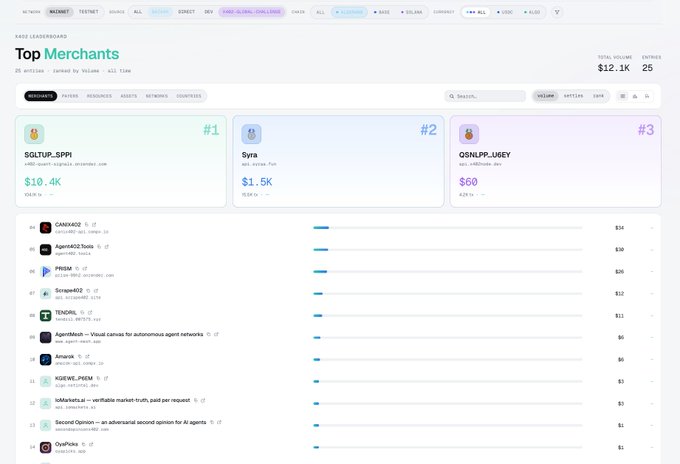Select the SOLANA chain filter

click(412, 12)
